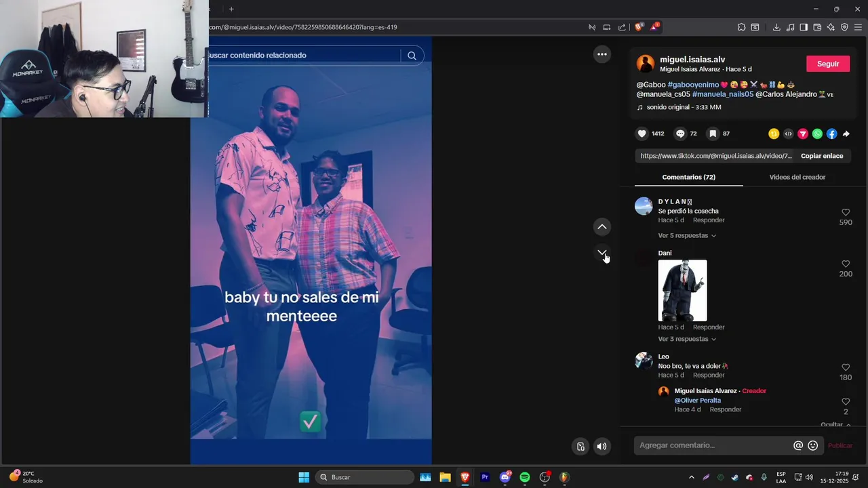Viewport: 868px width, 488px height.
Task: Click the 'Buscar contenido relacionado' search field
Action: pos(305,56)
